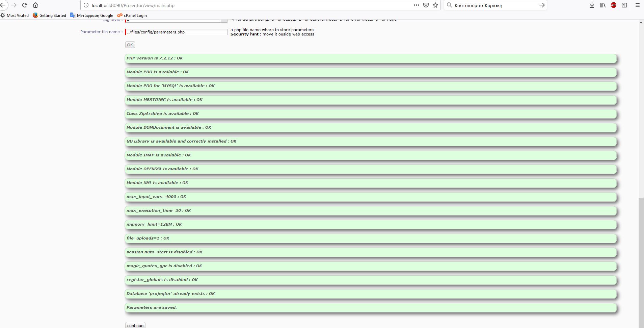Toggle the browser sidebar view
This screenshot has height=328, width=644.
point(624,5)
